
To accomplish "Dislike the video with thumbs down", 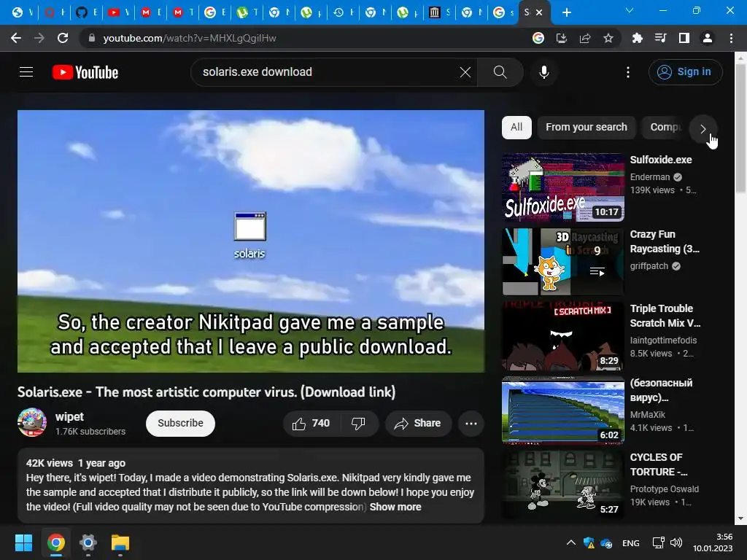I will pos(358,424).
